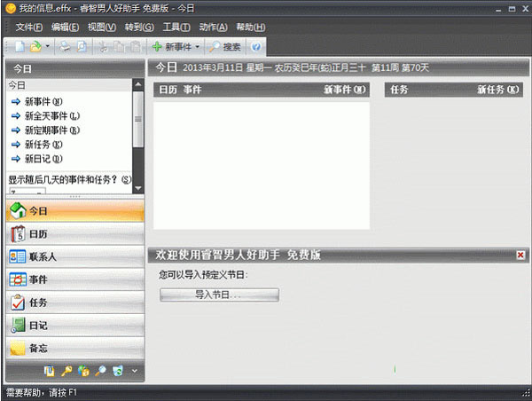
Task: Open the 文件(F) menu
Action: click(x=29, y=28)
